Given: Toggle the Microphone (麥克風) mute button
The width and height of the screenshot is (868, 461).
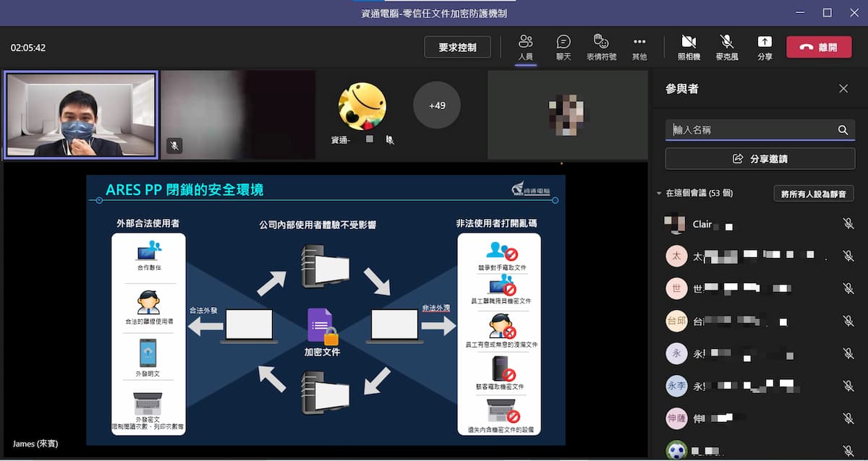Looking at the screenshot, I should point(727,48).
